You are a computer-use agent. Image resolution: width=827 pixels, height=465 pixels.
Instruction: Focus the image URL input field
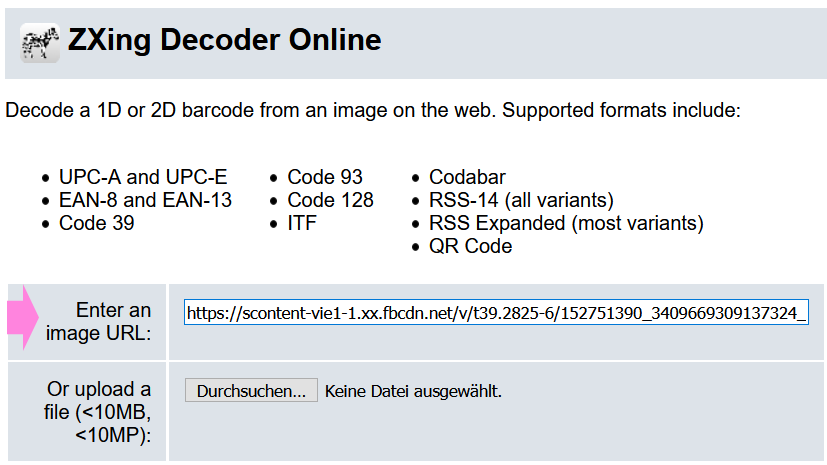496,313
